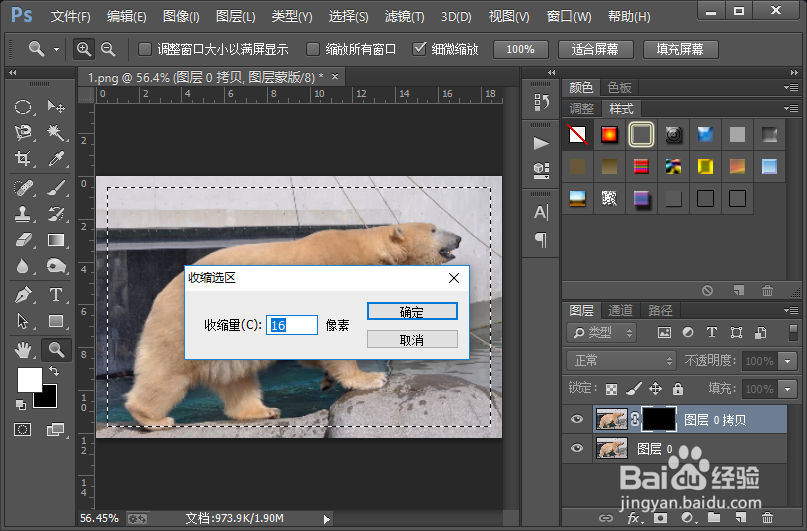Open the Character panel icon
807x531 pixels.
click(x=540, y=212)
